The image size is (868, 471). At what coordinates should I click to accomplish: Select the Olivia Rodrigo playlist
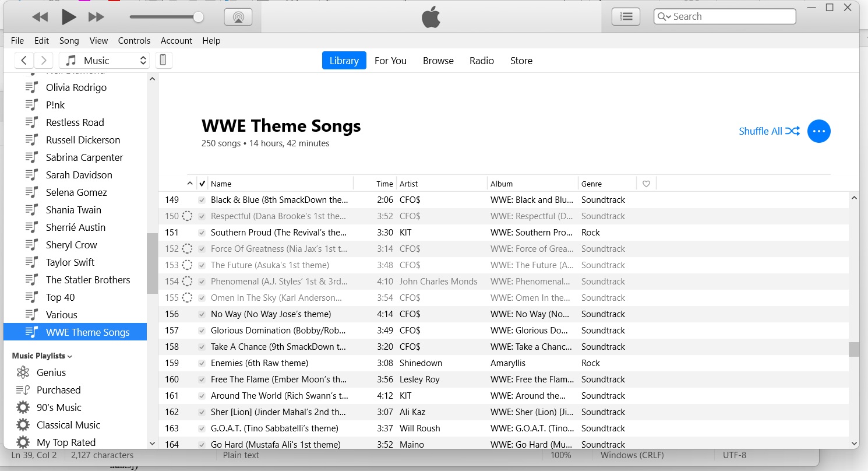coord(75,87)
